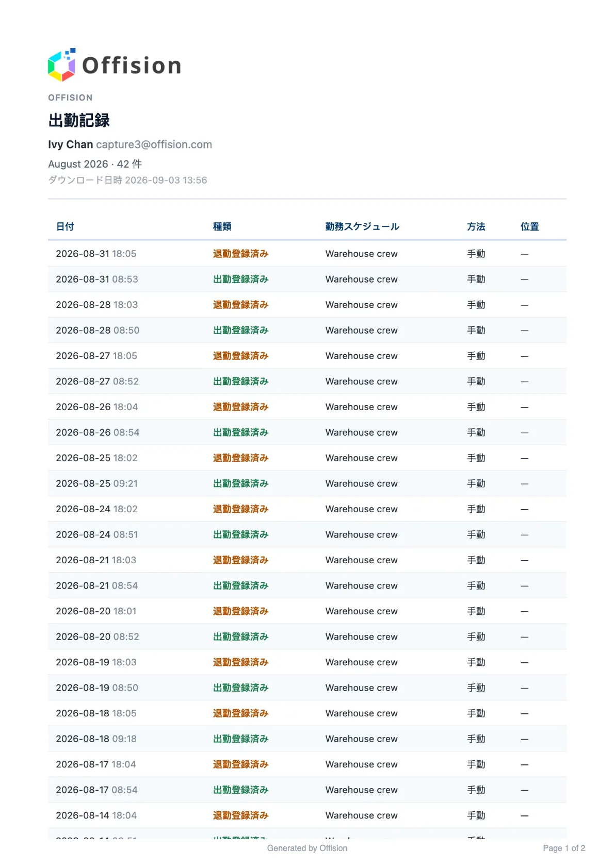This screenshot has width=614, height=868.
Task: Click 退勤登録済み in the 2026-08-28 18:03 row
Action: [x=241, y=305]
